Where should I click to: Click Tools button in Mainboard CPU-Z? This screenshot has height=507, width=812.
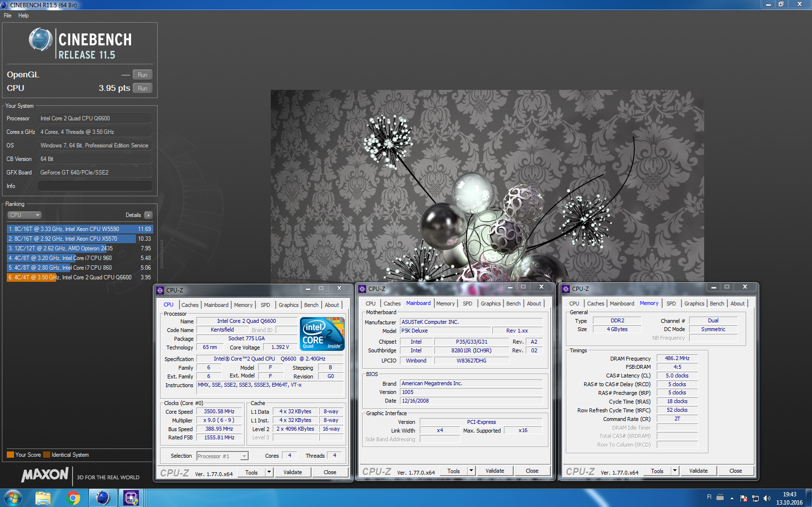coord(454,471)
